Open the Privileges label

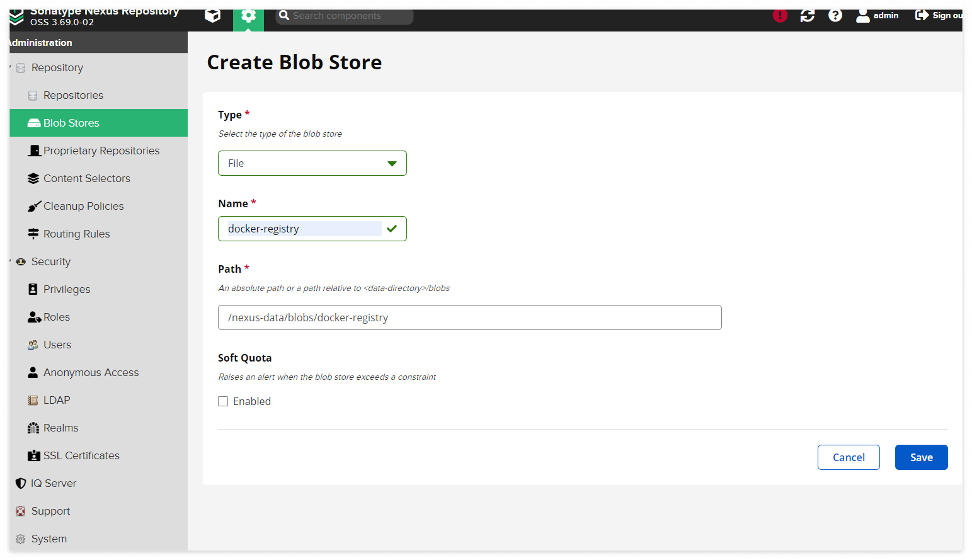click(x=67, y=289)
